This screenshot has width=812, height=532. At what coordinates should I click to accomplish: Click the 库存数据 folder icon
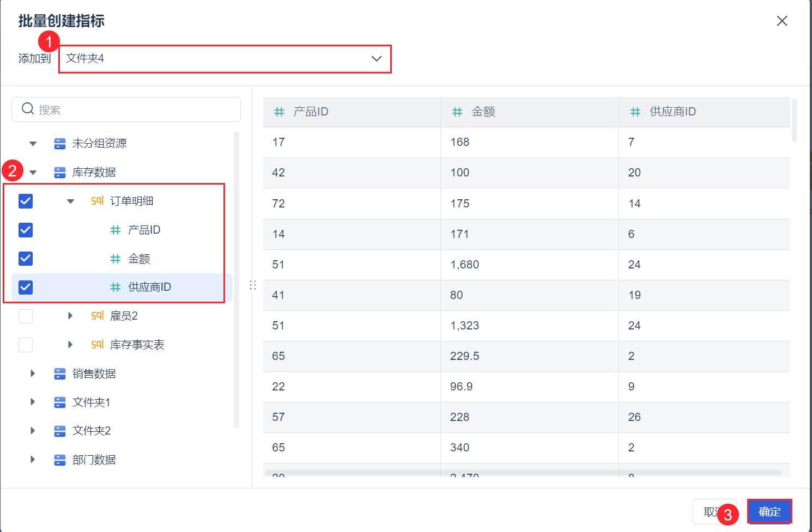tap(60, 173)
